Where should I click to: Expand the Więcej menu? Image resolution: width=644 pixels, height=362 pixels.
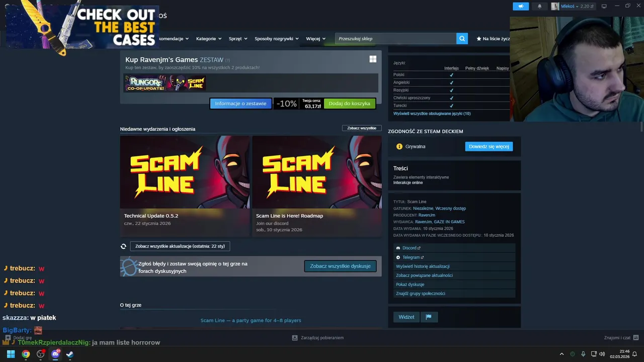(315, 39)
